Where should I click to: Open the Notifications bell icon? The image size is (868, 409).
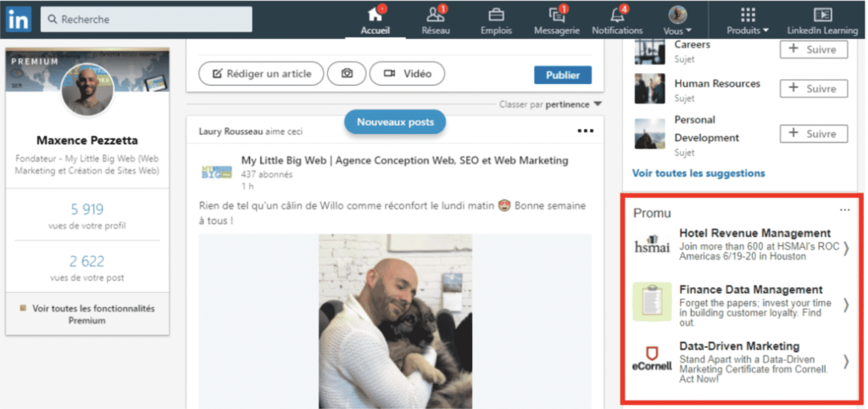[x=617, y=15]
